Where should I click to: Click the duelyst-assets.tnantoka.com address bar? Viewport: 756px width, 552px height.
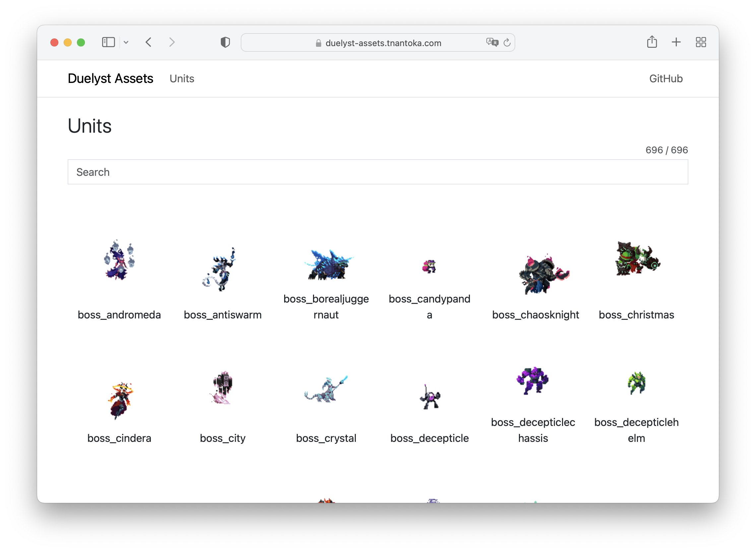click(x=383, y=43)
